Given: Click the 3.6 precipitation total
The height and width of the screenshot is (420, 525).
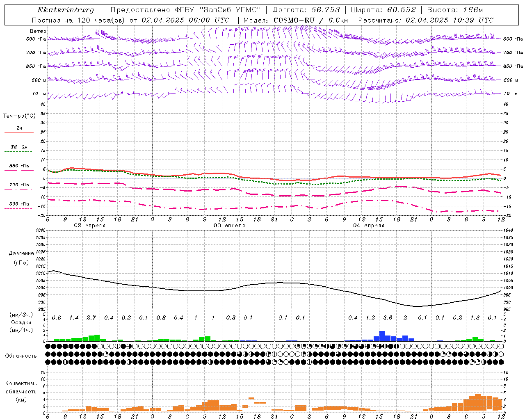Looking at the screenshot, I should [388, 318].
